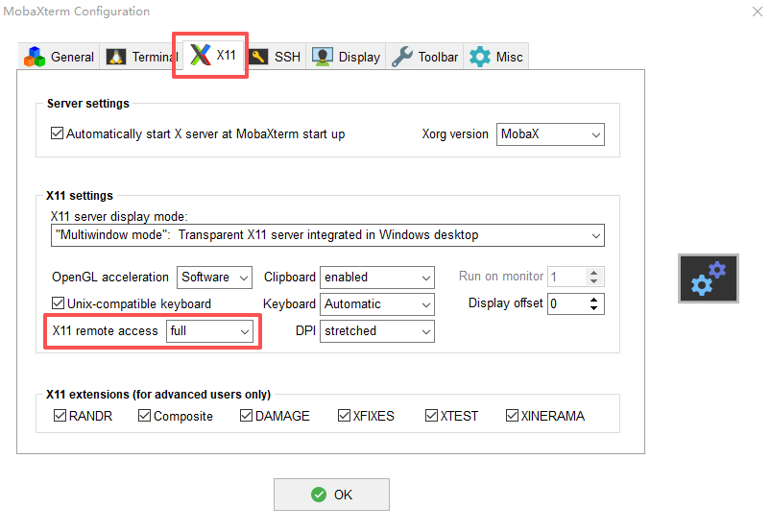
Task: Click the 'X11 settings' group label
Action: coord(80,196)
